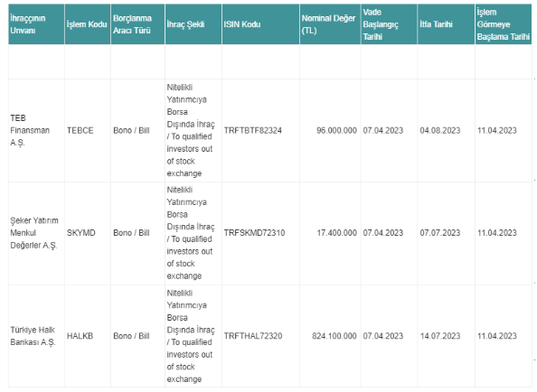Select ISIN code TRFSKMD72310
Screen dimensions: 537x392
tap(254, 233)
